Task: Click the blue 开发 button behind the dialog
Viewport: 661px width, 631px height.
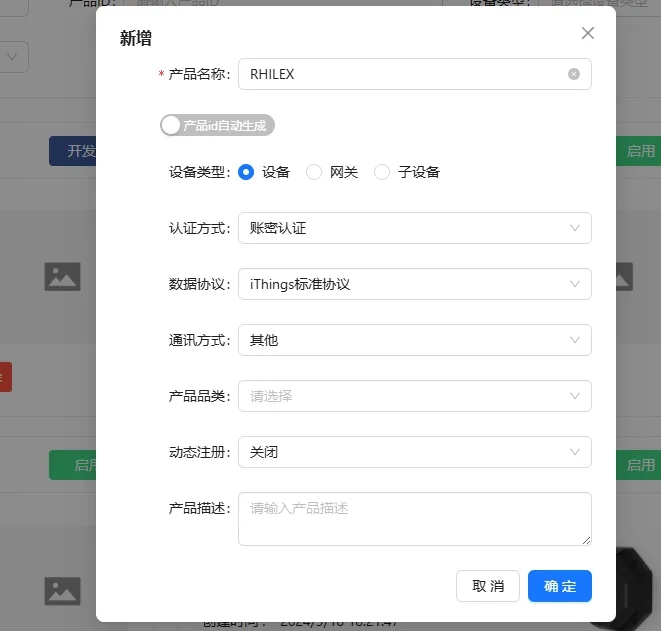Action: (x=74, y=151)
